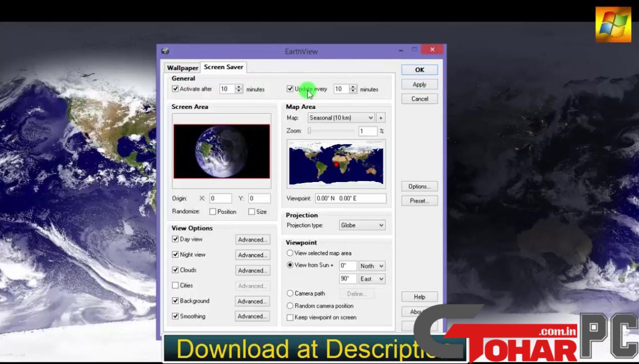Click the Zoom slider handle
The image size is (639, 364).
coord(310,131)
